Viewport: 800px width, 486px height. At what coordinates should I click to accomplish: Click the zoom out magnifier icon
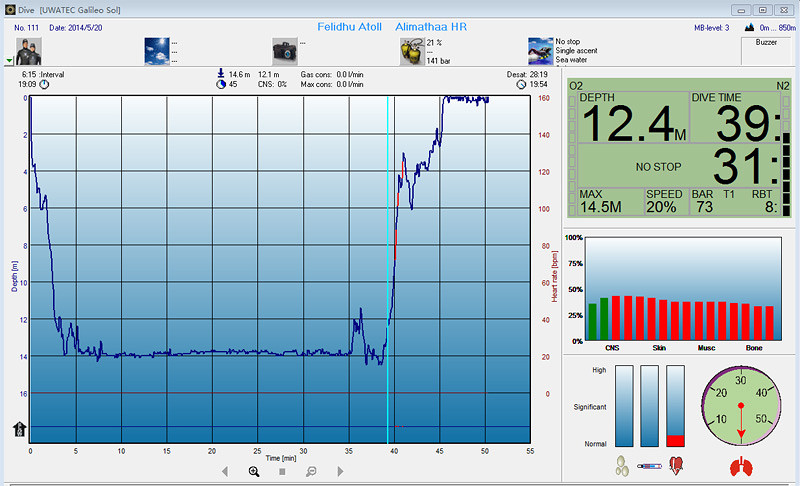coord(311,472)
